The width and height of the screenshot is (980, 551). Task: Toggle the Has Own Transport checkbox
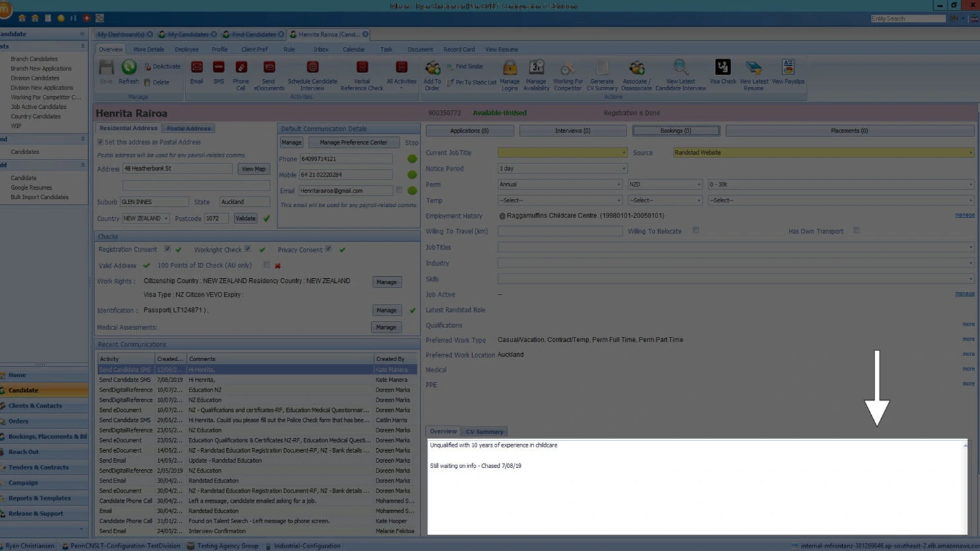coord(857,231)
